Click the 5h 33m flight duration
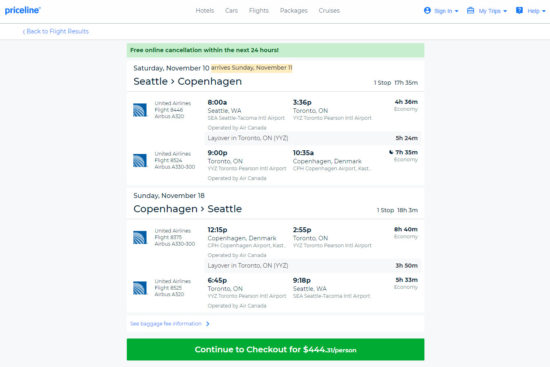 pos(407,280)
